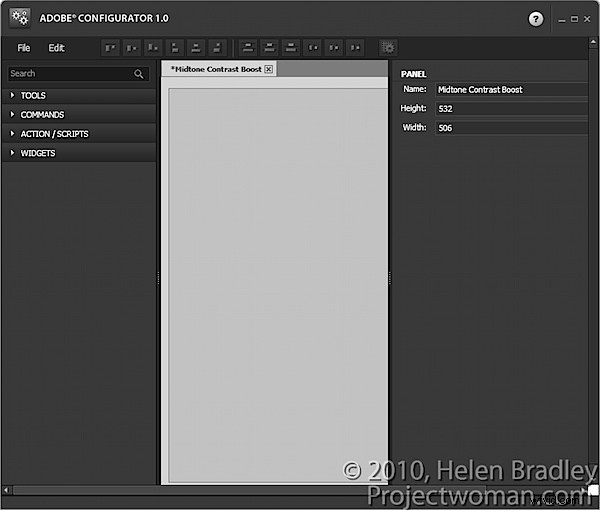
Task: Expand the COMMANDS section
Action: [x=79, y=114]
